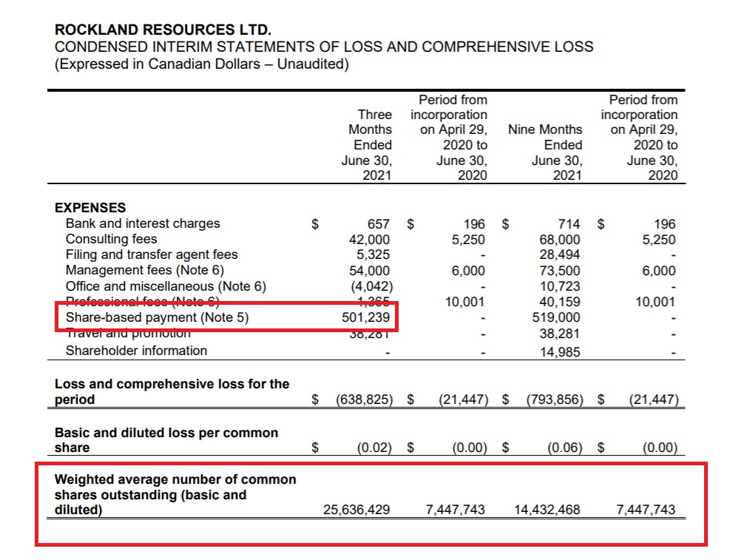This screenshot has width=730, height=560.
Task: Click the Three Months Ended June 30, 2021 header
Action: [367, 145]
